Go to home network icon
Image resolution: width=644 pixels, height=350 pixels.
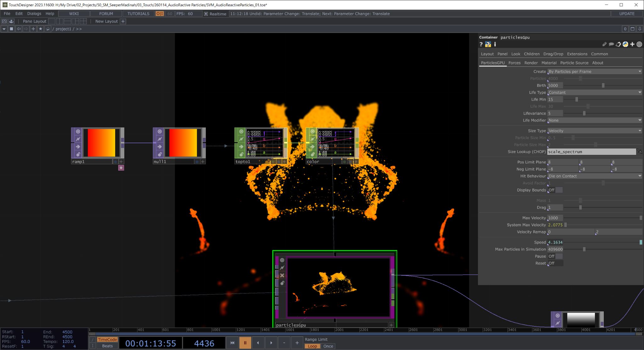pyautogui.click(x=48, y=29)
